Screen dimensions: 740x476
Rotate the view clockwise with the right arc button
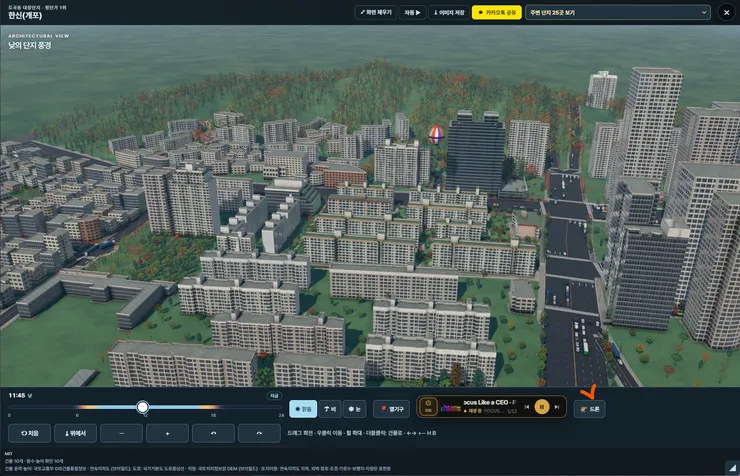(x=259, y=433)
